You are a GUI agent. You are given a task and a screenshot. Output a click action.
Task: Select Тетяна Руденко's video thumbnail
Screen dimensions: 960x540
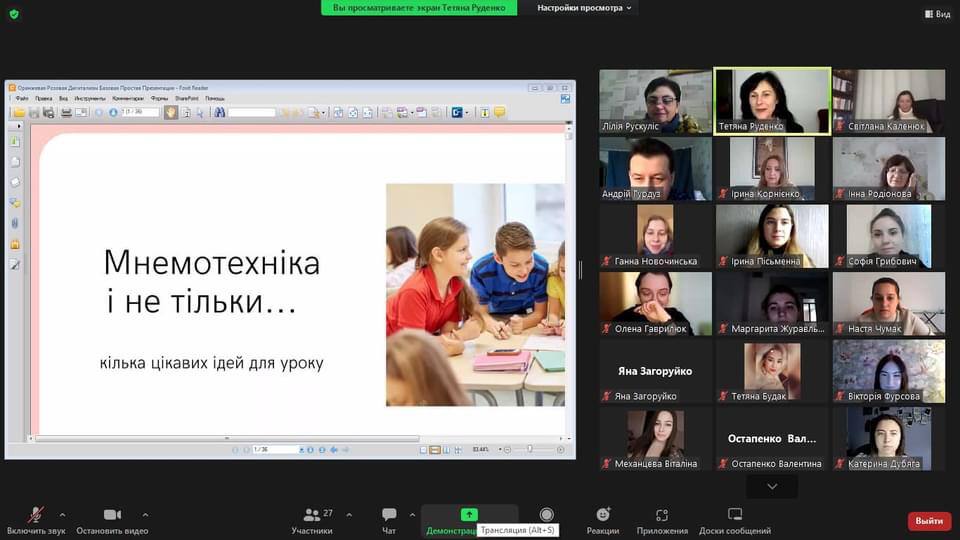[x=772, y=100]
